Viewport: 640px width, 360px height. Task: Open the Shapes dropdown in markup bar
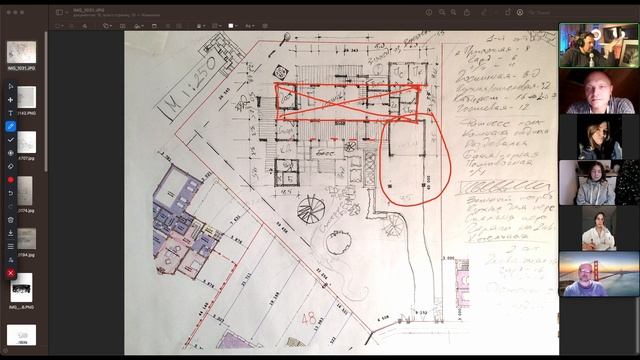107,26
